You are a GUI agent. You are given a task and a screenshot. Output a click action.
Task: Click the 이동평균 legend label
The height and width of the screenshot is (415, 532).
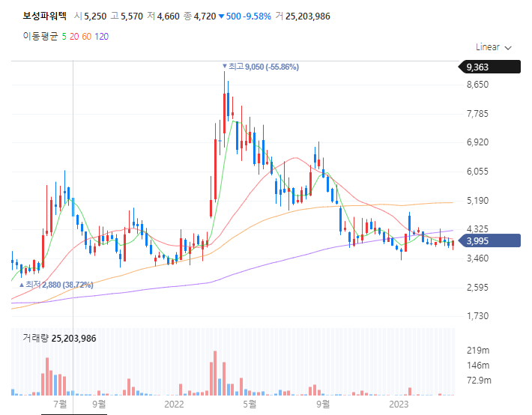point(40,36)
